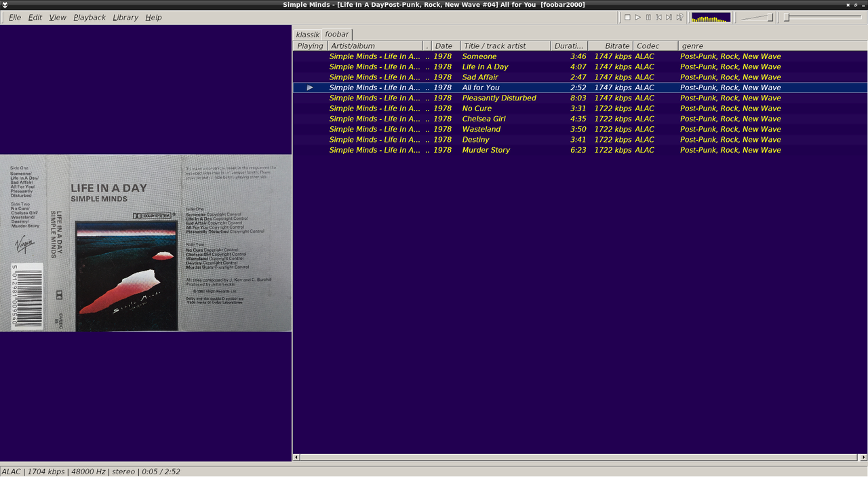Switch to the klassik playlist tab

point(307,34)
